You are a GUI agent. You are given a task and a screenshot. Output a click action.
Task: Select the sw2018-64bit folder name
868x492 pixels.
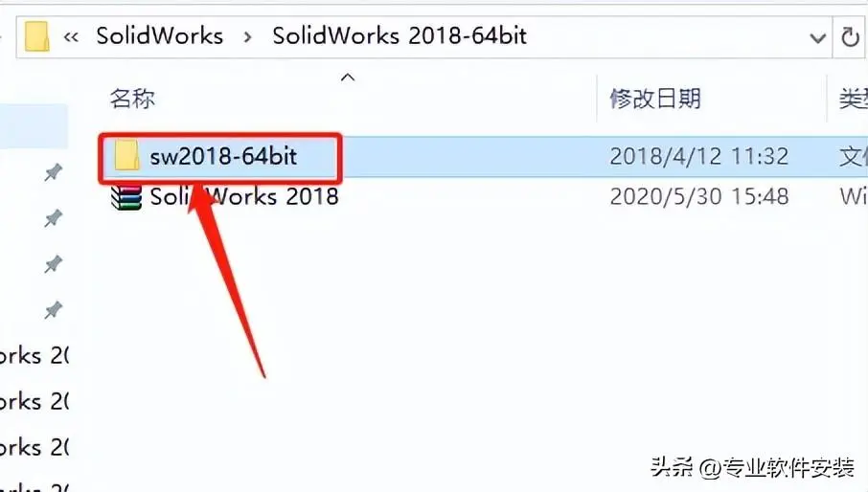click(223, 156)
